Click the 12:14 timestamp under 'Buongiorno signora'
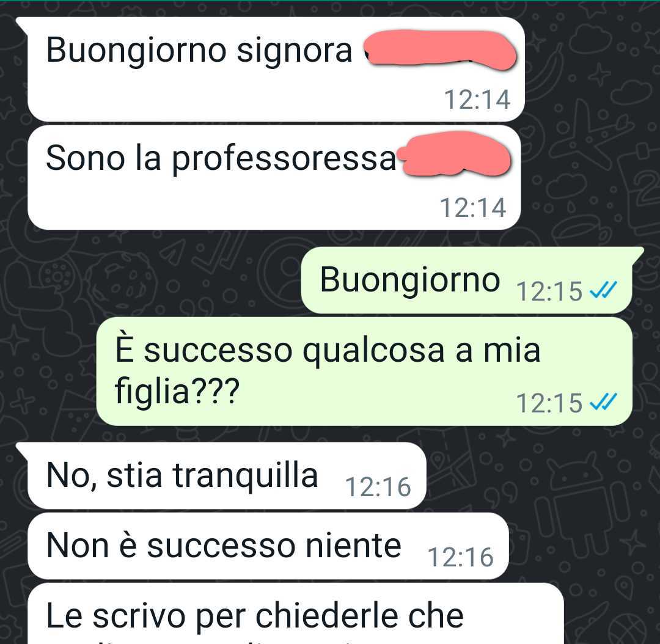Screen dimensions: 660x644 click(477, 100)
